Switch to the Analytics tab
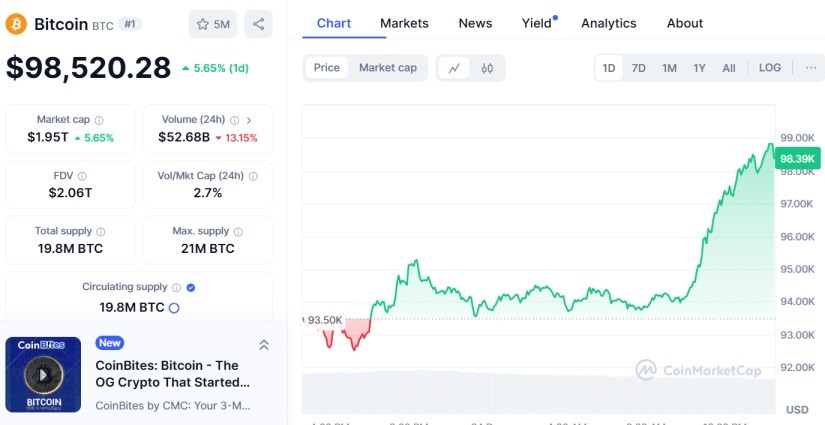Screen dimensions: 825x425 (608, 23)
